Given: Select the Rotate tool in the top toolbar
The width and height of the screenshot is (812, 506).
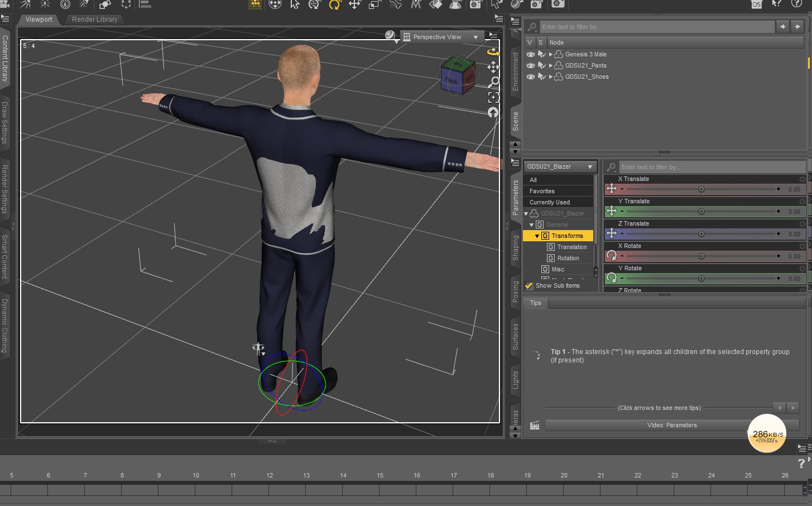Looking at the screenshot, I should 334,5.
